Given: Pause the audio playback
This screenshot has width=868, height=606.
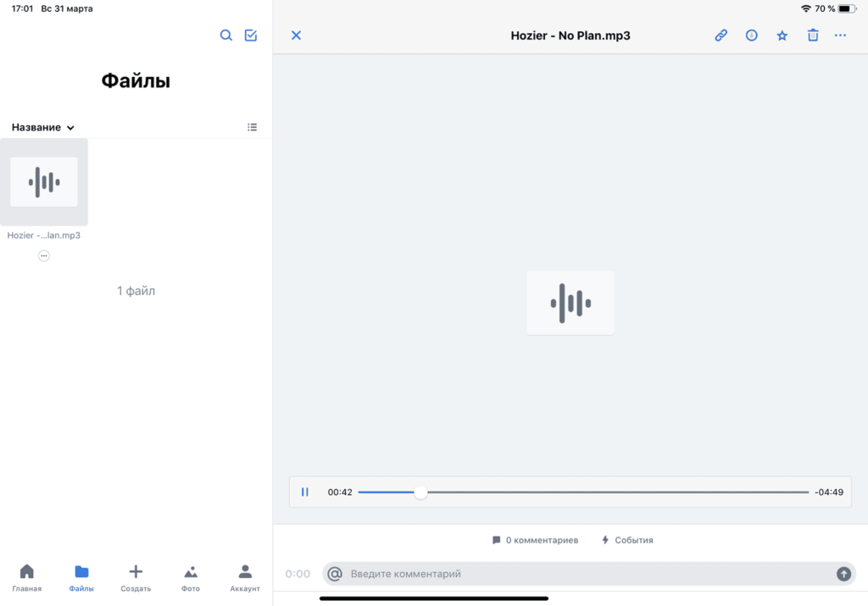Looking at the screenshot, I should pyautogui.click(x=305, y=492).
